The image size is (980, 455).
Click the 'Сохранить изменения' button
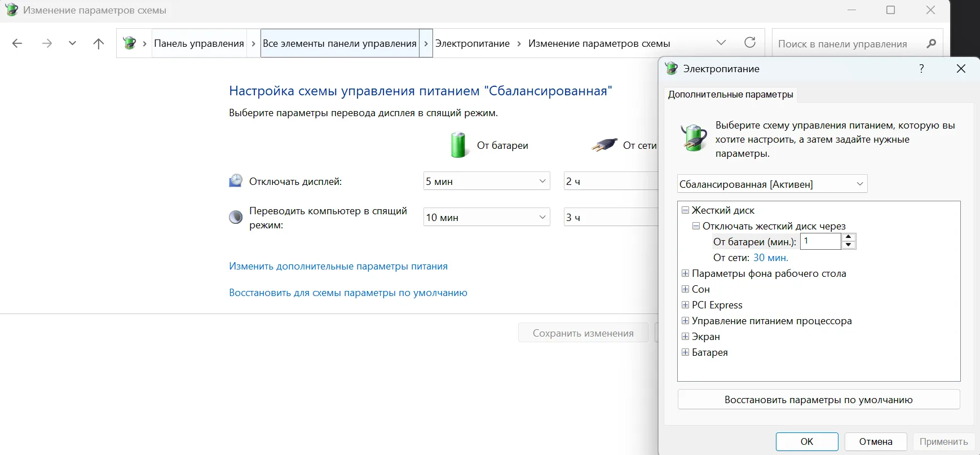point(583,333)
